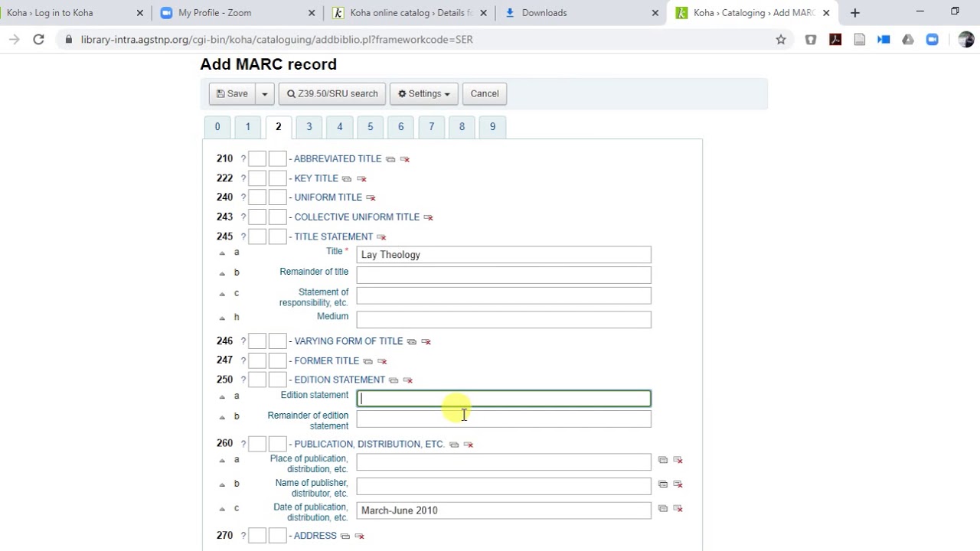Repeat the 250 Edition Statement tag
This screenshot has height=551, width=980.
pyautogui.click(x=394, y=380)
